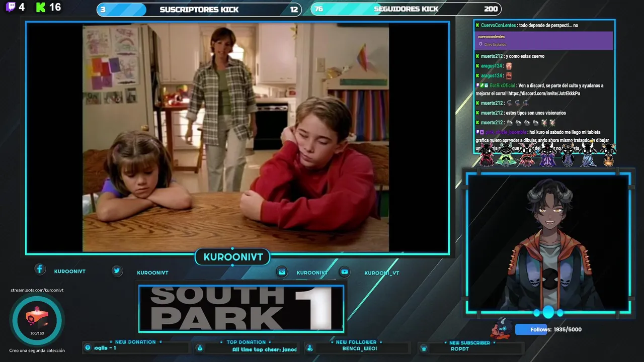Click the CuervoConLentes username in chat

(x=498, y=25)
